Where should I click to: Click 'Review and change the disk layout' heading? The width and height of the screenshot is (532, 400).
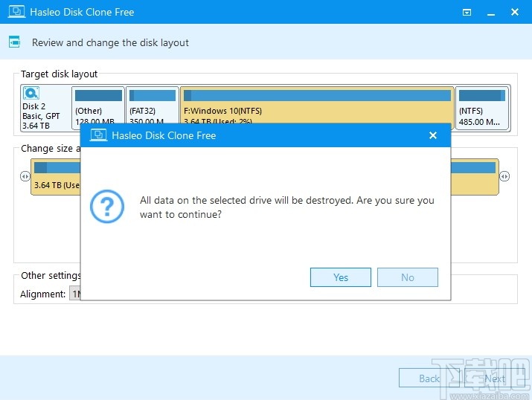[110, 42]
